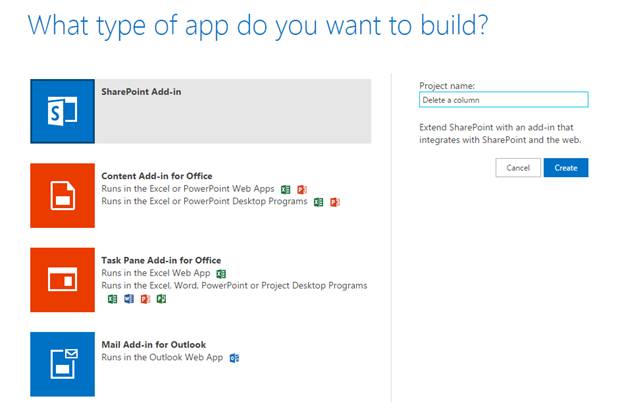Click the Word icon below Task Pane desktop programs
The width and height of the screenshot is (624, 413).
pos(129,299)
